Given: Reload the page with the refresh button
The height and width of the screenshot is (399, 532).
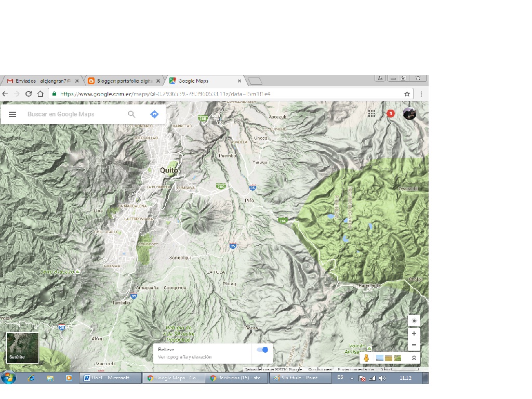Looking at the screenshot, I should coord(29,94).
